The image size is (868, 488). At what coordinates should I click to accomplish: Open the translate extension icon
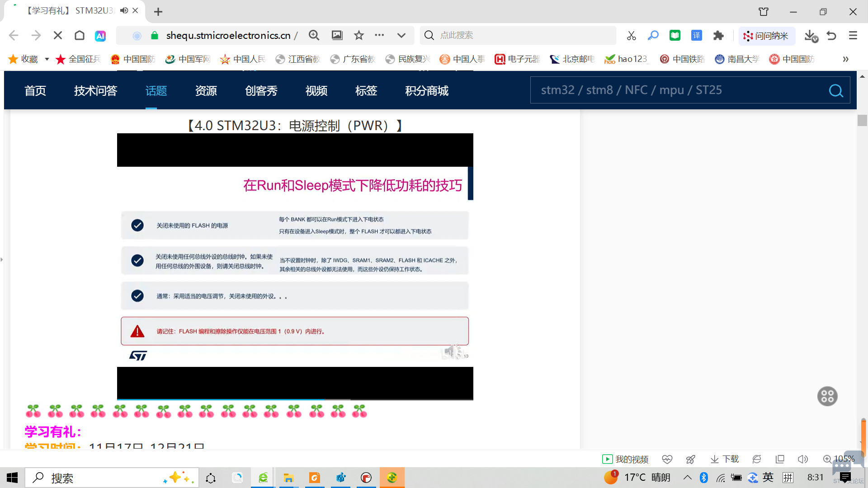point(697,36)
